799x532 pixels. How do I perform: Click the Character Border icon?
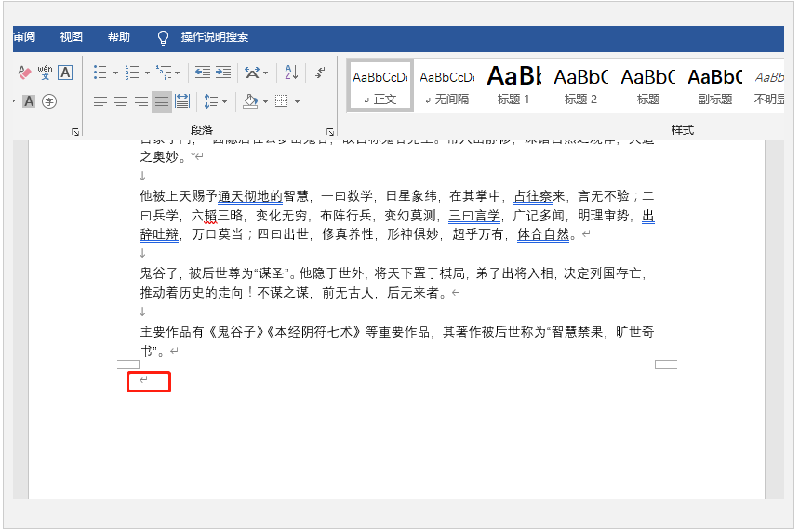[x=65, y=73]
